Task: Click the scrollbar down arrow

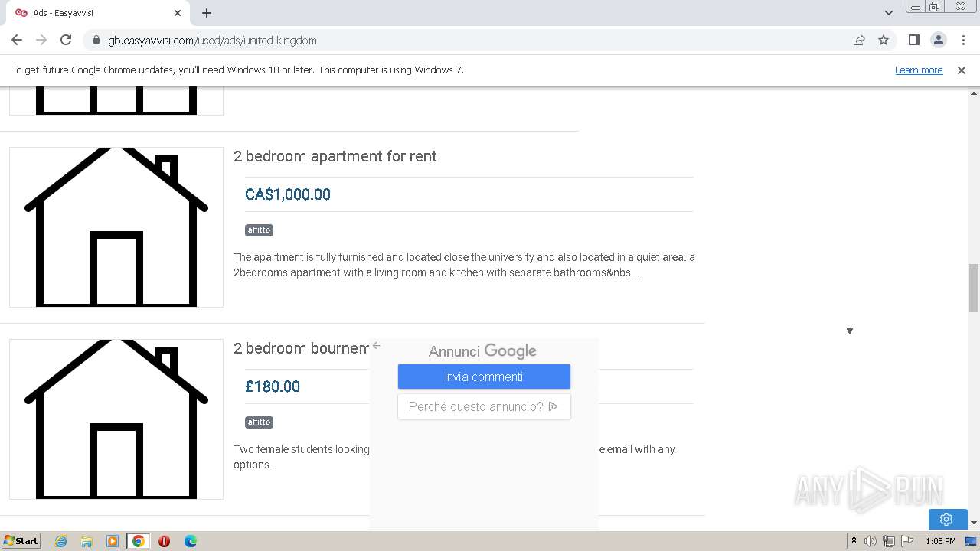Action: pos(974,523)
